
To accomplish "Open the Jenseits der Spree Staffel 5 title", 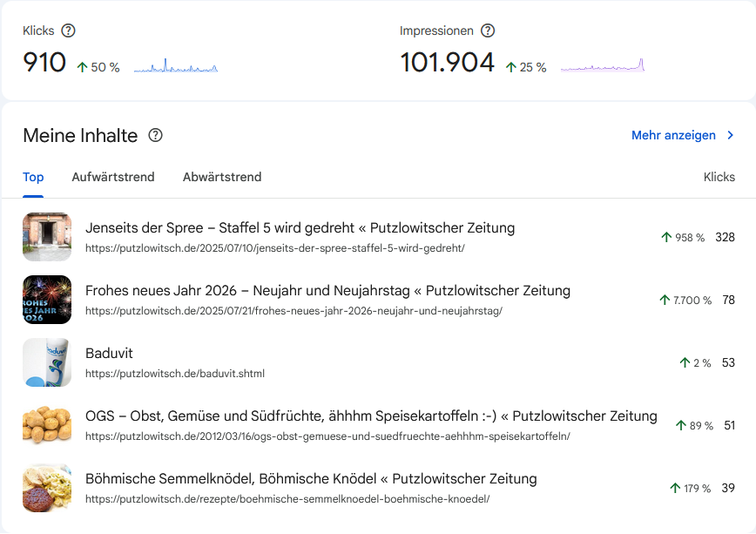I will (300, 228).
